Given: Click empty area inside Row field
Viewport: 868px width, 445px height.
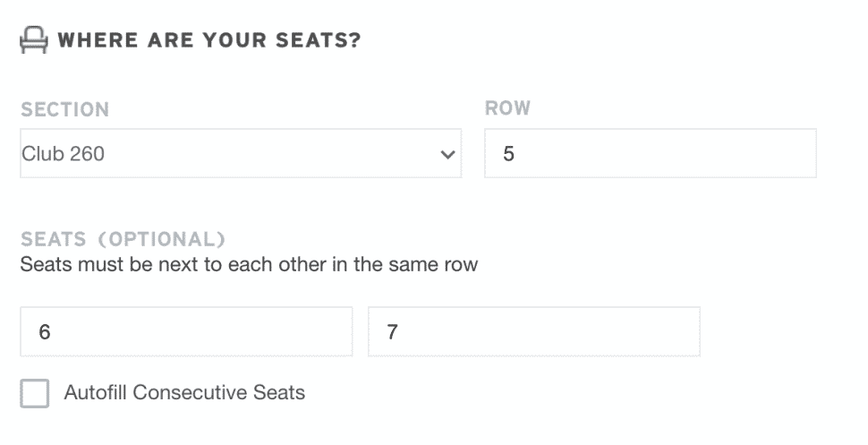Looking at the screenshot, I should point(664,153).
